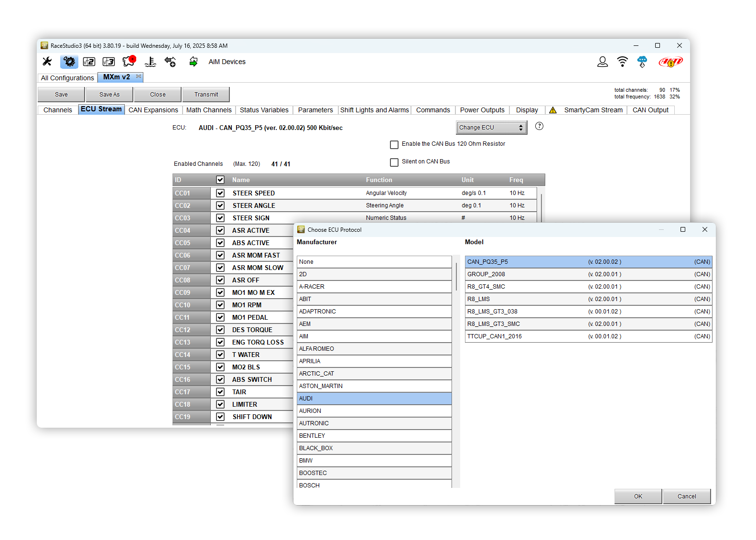Image resolution: width=756 pixels, height=540 pixels.
Task: Click the yellow warning triangle by SmartyCam Stream
Action: 553,110
